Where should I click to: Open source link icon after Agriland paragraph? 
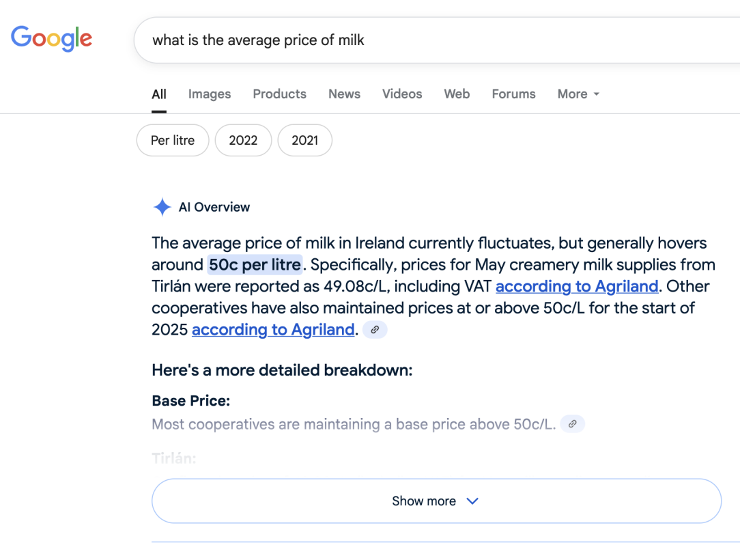[374, 330]
